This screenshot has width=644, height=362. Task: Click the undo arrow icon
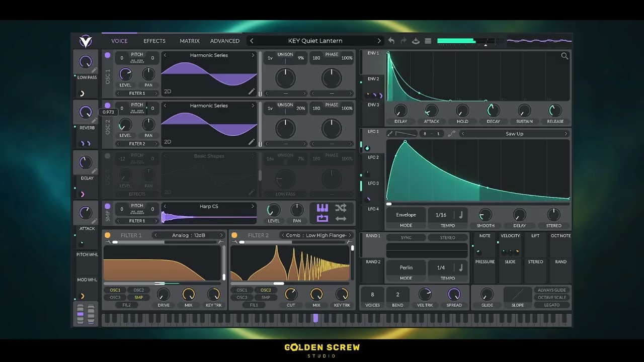point(391,41)
